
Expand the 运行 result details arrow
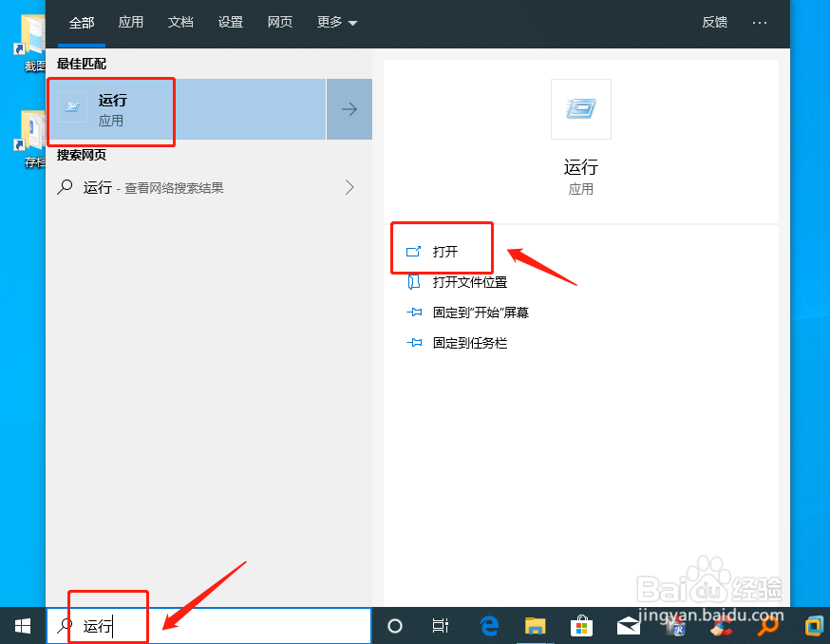[x=349, y=109]
